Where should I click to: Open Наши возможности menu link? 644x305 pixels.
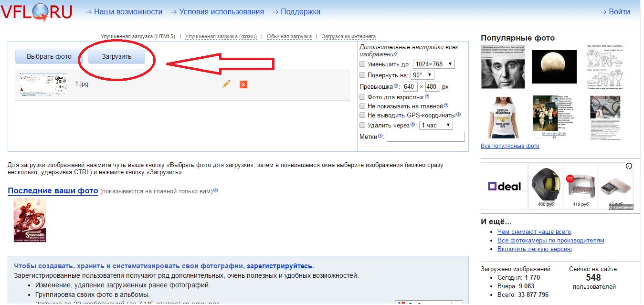coord(128,12)
